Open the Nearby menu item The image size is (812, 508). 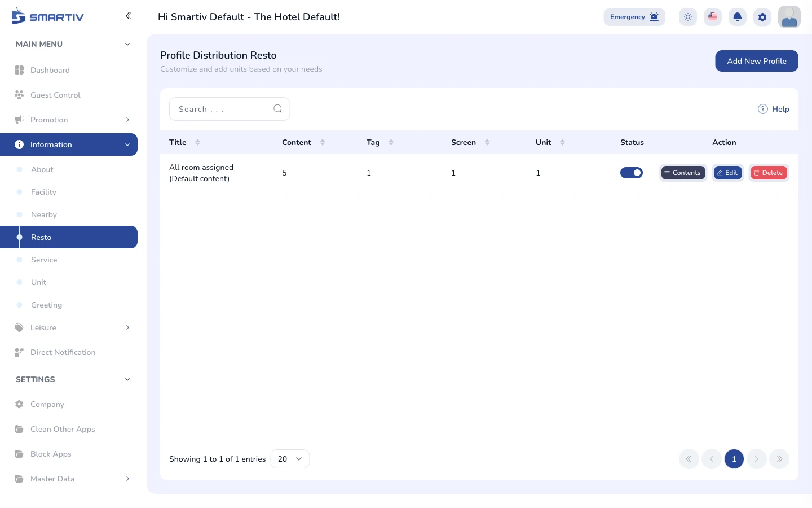coord(69,214)
